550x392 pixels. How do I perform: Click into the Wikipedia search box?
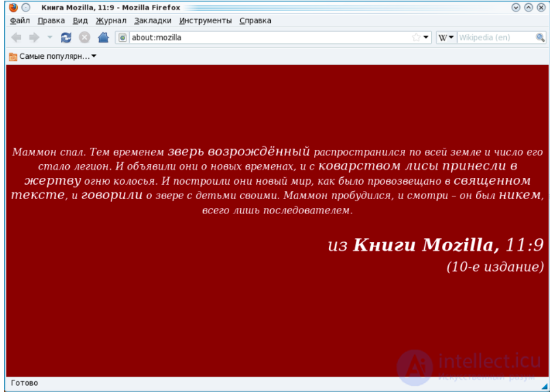coord(494,38)
